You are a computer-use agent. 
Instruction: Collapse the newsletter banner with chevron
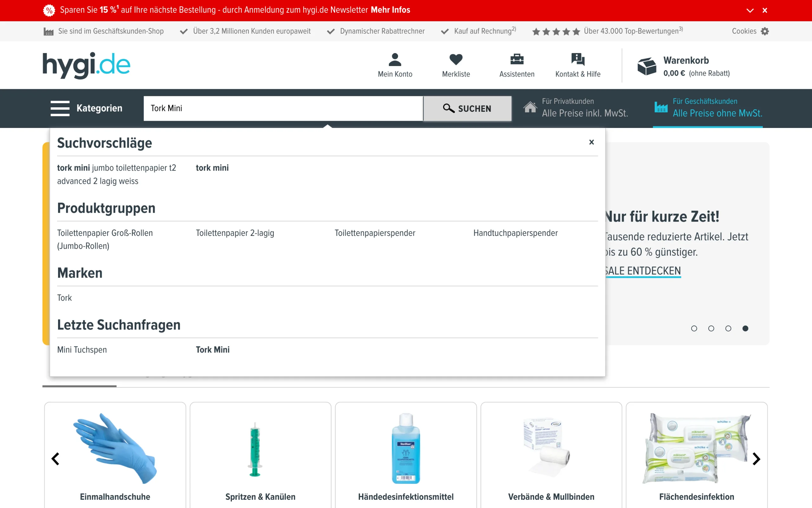750,10
